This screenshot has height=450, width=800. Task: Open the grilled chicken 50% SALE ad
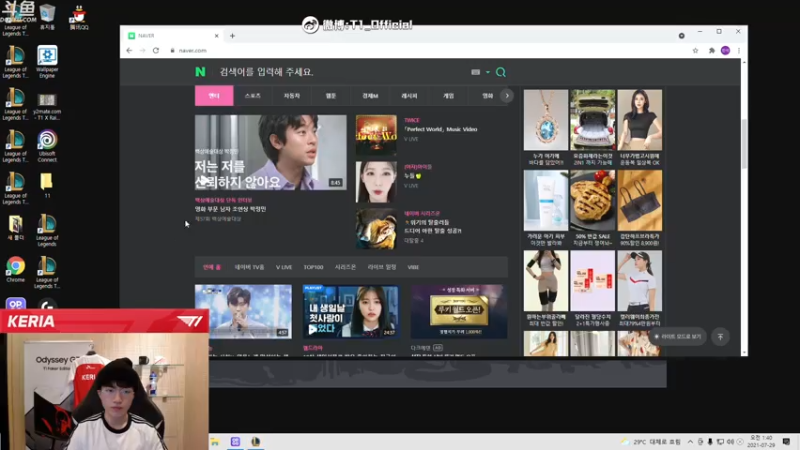(593, 200)
